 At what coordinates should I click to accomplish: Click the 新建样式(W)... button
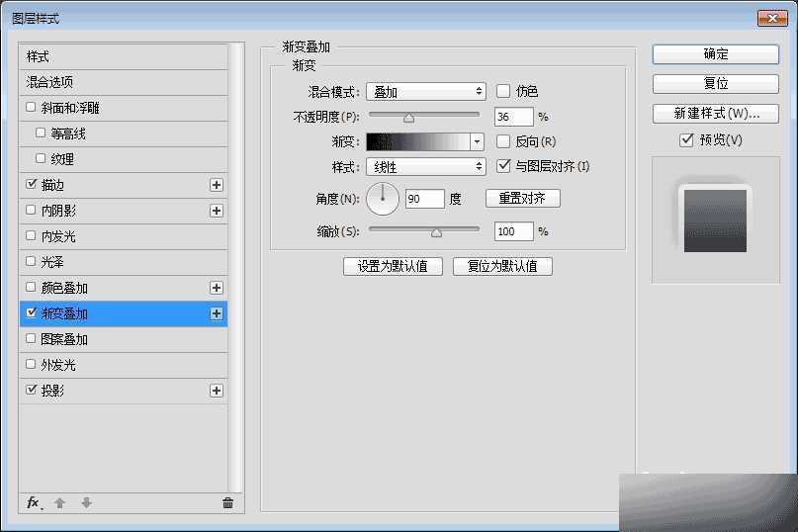coord(716,114)
